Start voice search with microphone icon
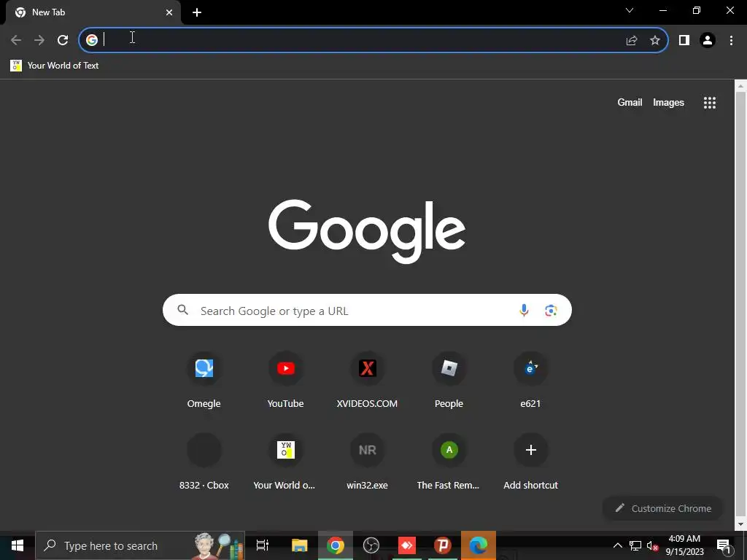Screen dimensions: 747x560 click(524, 311)
